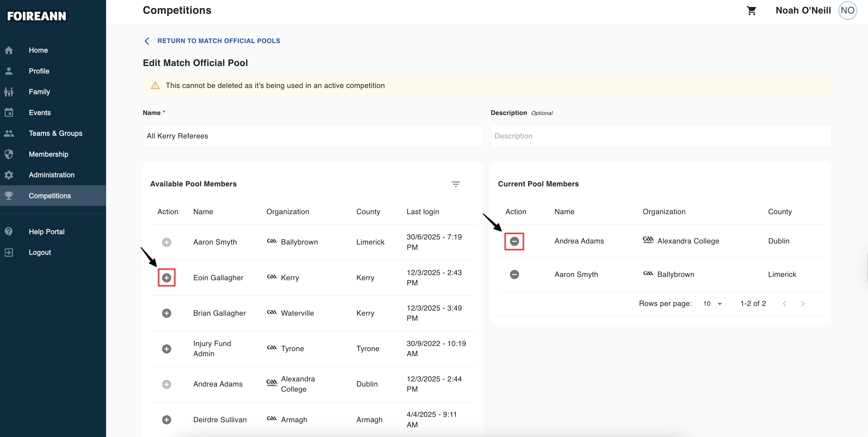This screenshot has height=437, width=868.
Task: Remove Andrea Adams from current pool
Action: coord(514,241)
